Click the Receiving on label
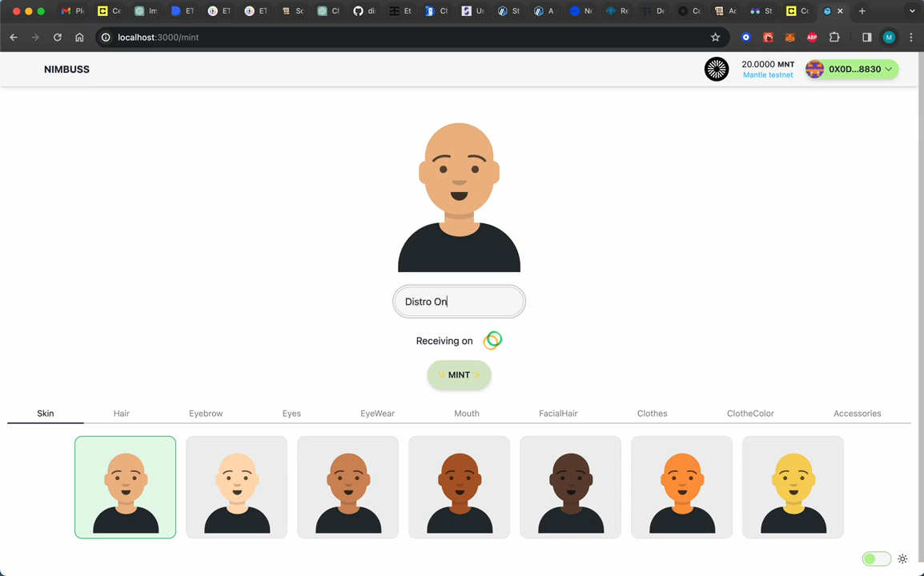Viewport: 924px width, 576px height. 444,341
